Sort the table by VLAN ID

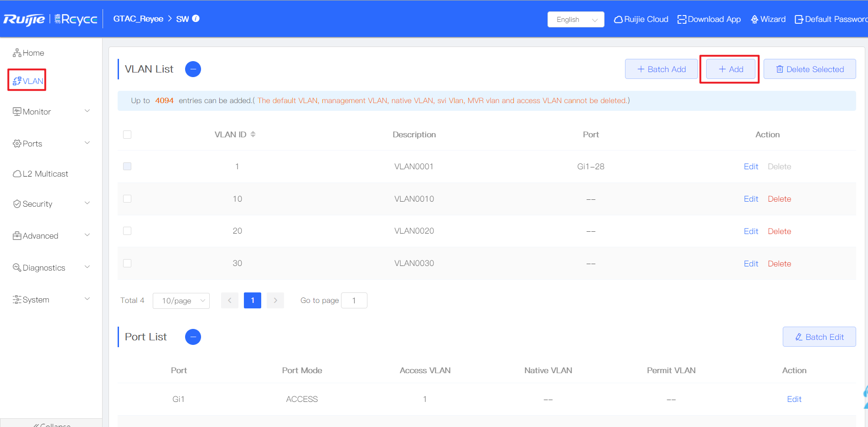(253, 134)
